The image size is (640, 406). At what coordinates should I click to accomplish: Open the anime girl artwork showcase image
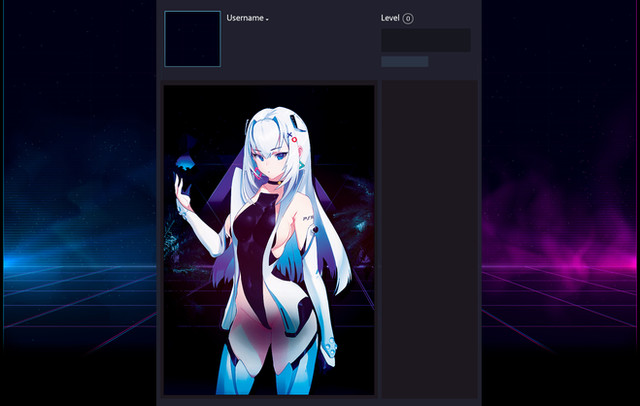coord(269,240)
